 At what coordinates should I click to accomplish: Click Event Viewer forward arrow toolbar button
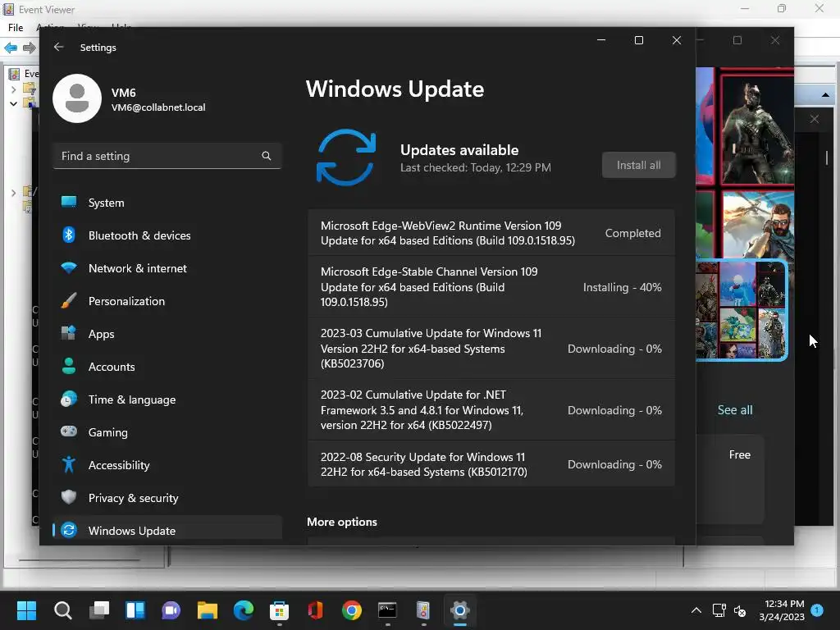click(30, 48)
